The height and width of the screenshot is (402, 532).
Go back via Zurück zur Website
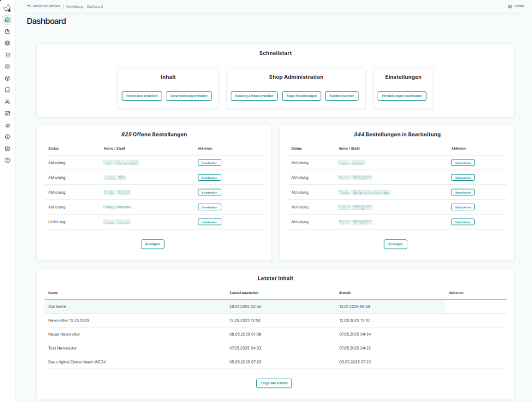44,6
